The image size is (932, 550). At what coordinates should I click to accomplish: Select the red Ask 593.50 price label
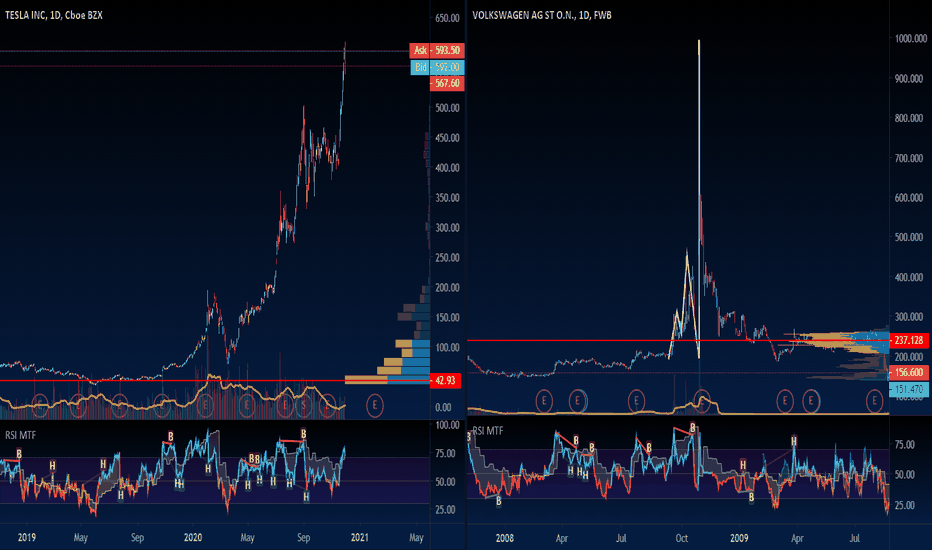[x=437, y=51]
